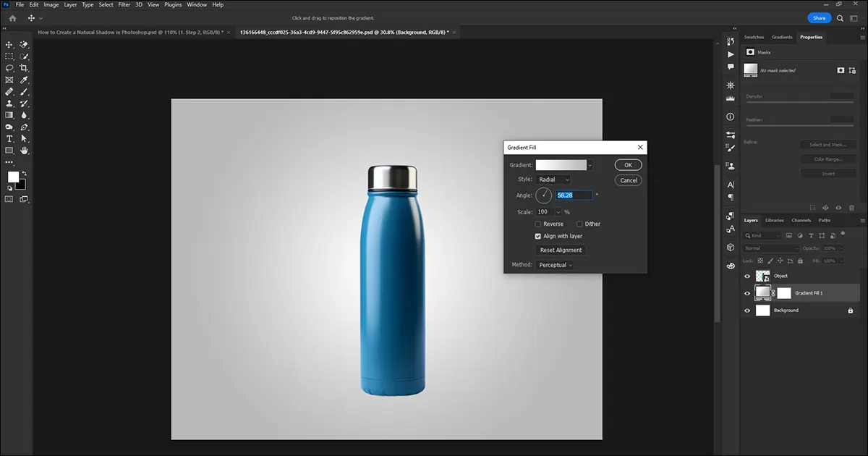
Task: Click OK in Gradient Fill dialog
Action: [x=628, y=165]
